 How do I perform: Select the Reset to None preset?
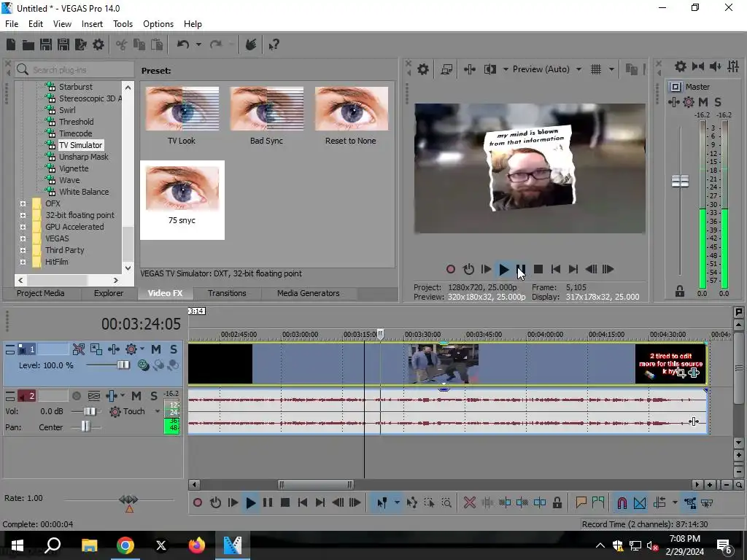pyautogui.click(x=351, y=116)
